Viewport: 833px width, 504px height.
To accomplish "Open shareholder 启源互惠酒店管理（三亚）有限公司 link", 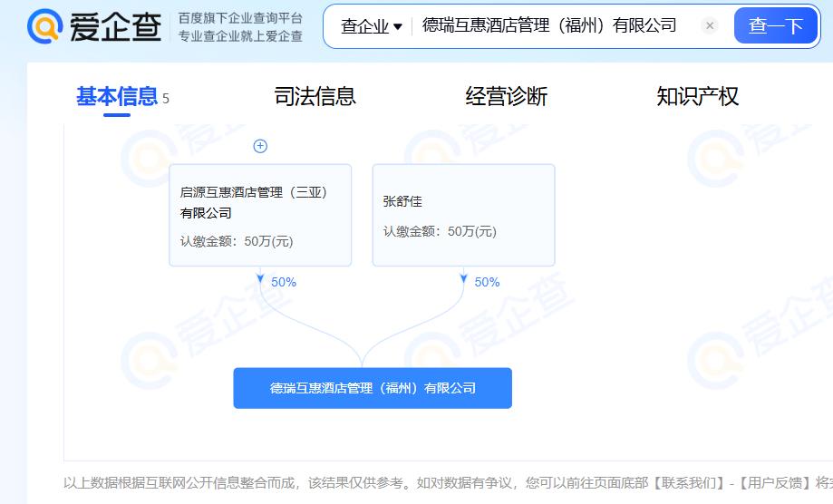I will [x=254, y=202].
